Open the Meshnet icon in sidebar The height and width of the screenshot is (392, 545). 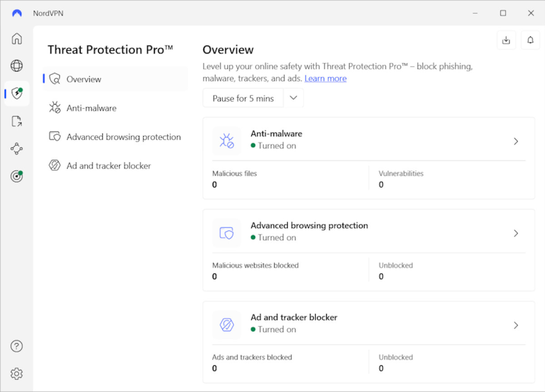pos(16,149)
